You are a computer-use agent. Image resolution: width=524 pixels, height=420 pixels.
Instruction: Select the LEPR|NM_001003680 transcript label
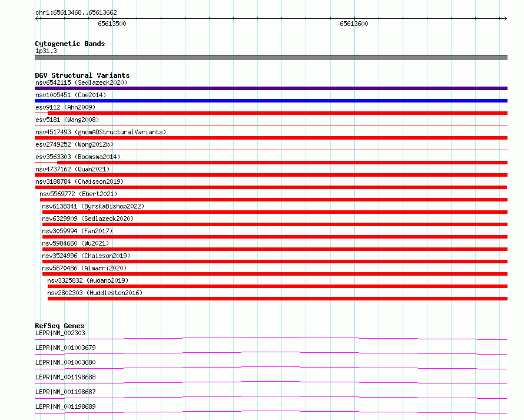tap(65, 362)
